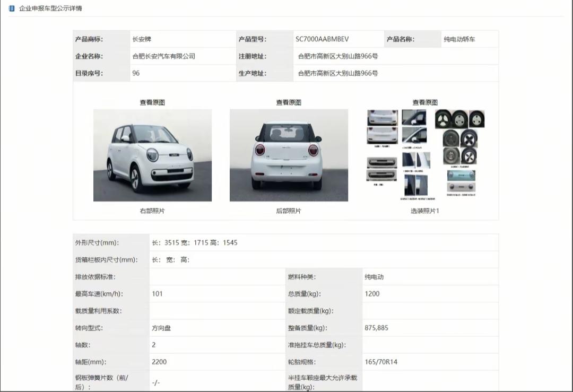Click the rear view car photo thumbnail

coord(289,155)
